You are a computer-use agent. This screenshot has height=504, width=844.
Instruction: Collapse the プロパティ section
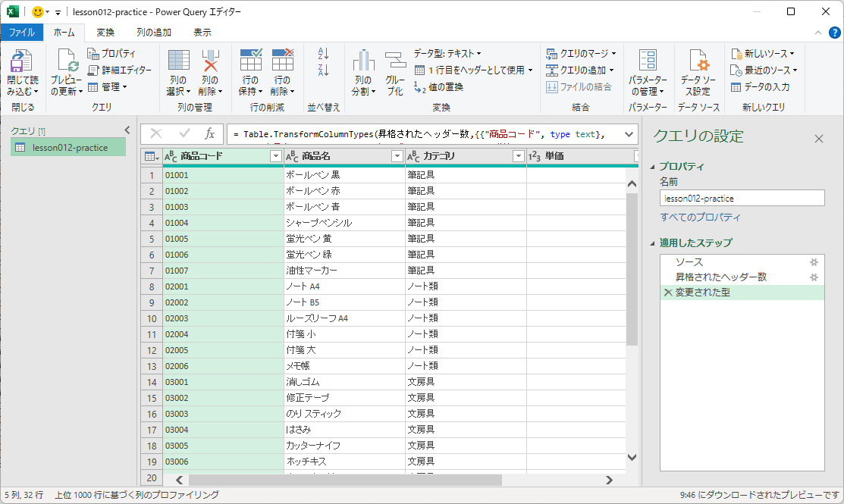653,167
